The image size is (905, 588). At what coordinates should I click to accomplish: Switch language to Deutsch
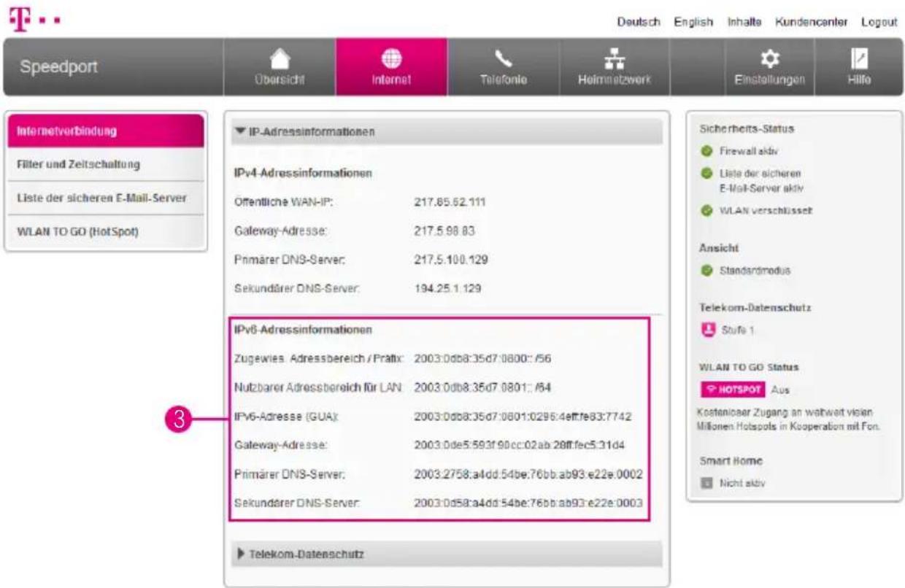(639, 22)
